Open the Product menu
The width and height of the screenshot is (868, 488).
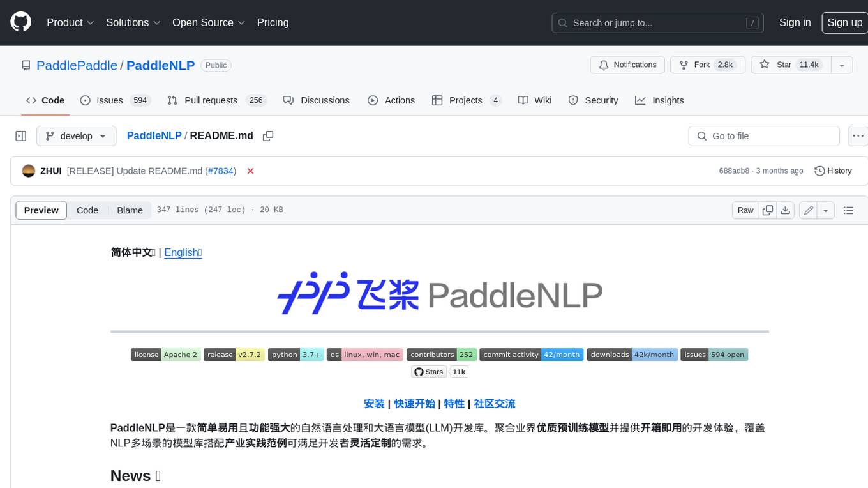70,22
